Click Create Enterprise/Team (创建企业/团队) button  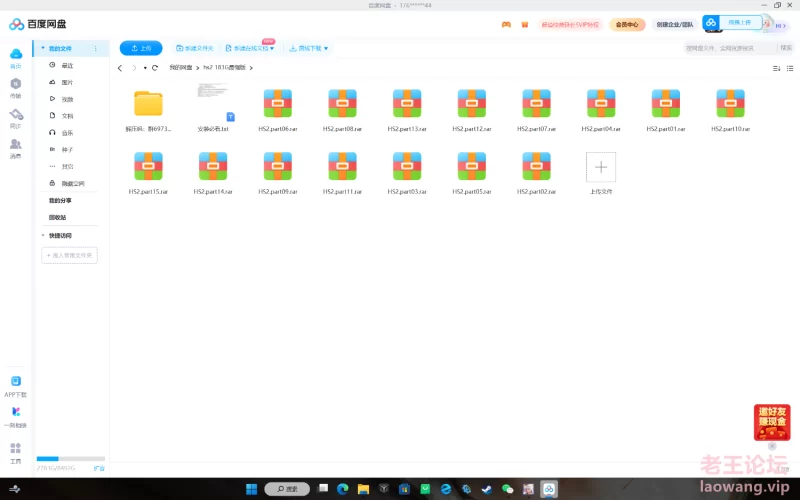[x=674, y=24]
